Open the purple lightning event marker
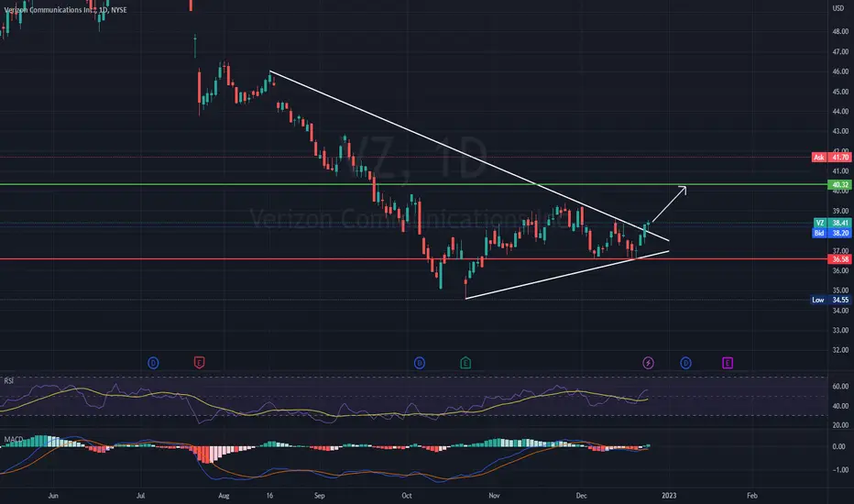This screenshot has height=504, width=854. [x=648, y=363]
